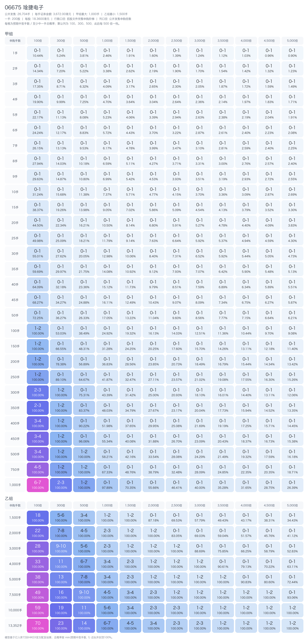Click the 乙组 section heading
Image resolution: width=308 pixels, height=644 pixels.
click(9, 498)
